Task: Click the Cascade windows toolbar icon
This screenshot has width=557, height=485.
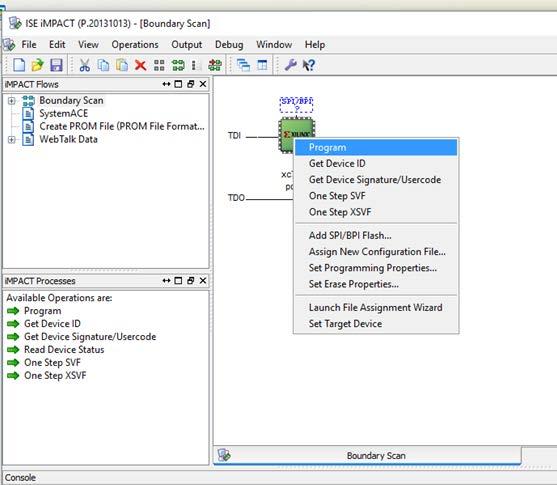Action: pyautogui.click(x=243, y=65)
